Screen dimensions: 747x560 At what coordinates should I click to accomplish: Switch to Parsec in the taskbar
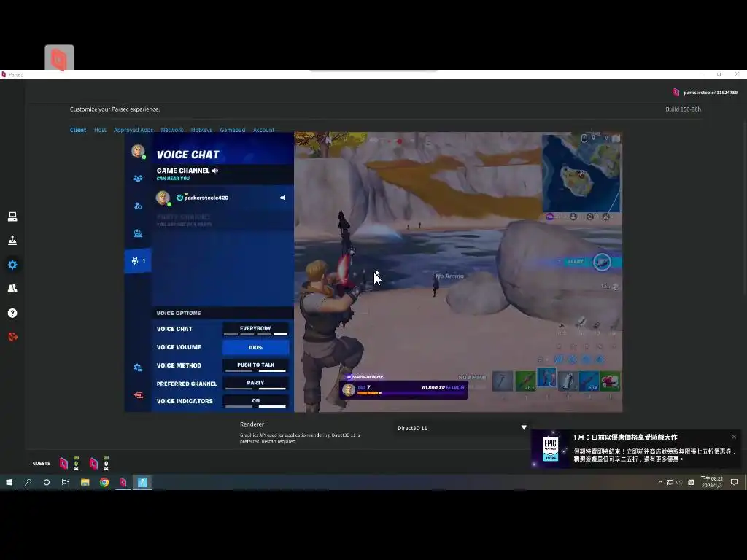click(x=123, y=483)
